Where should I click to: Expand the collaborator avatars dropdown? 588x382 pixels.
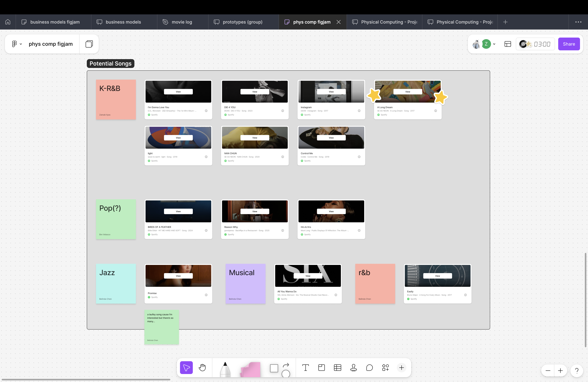pyautogui.click(x=494, y=44)
